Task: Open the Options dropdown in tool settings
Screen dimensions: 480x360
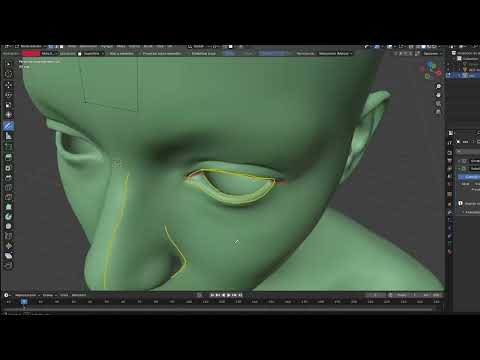Action: click(x=431, y=53)
